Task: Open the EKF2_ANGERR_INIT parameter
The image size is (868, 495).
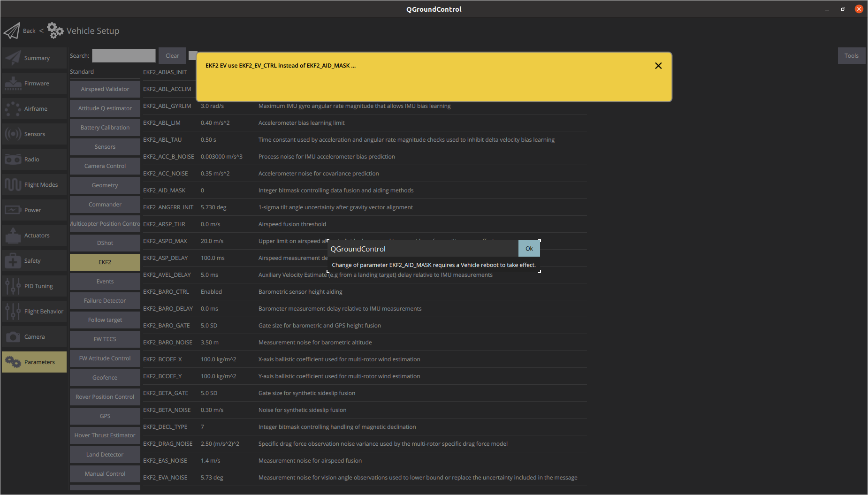Action: [365, 207]
